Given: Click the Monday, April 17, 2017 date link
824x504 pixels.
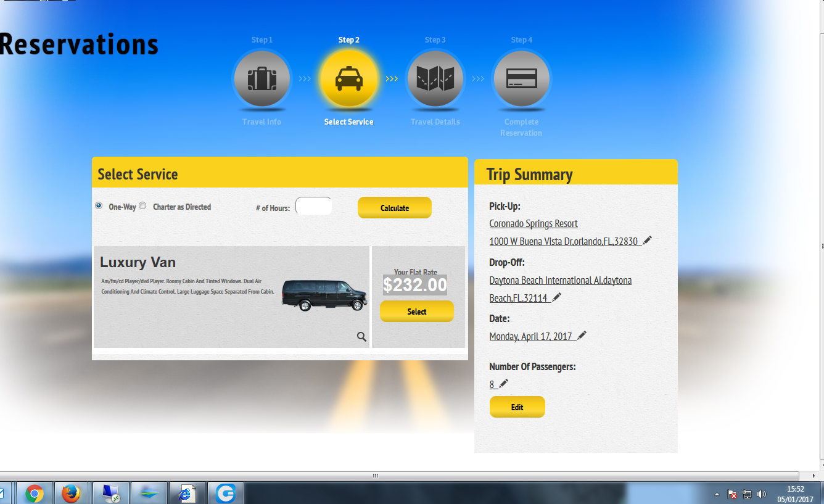Looking at the screenshot, I should click(x=531, y=336).
